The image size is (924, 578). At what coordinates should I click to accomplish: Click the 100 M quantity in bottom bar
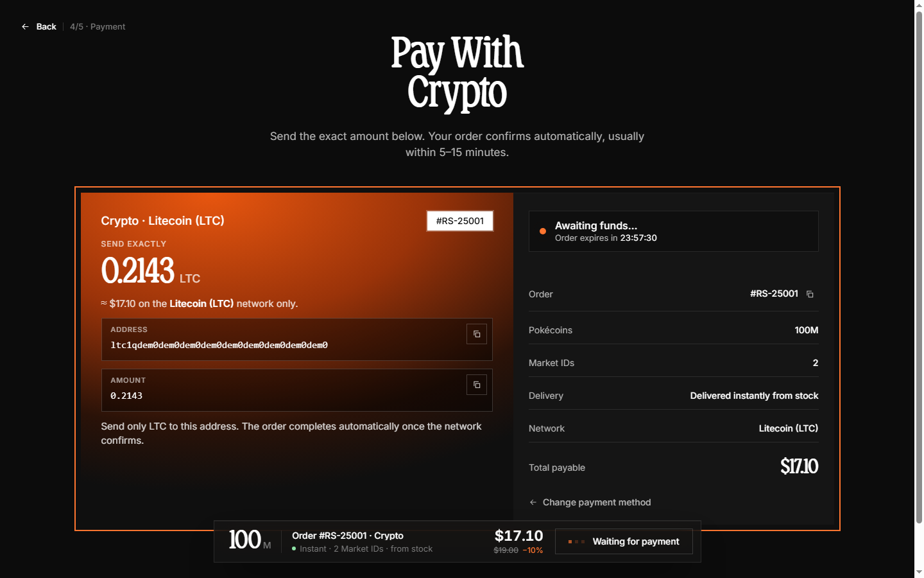(250, 540)
